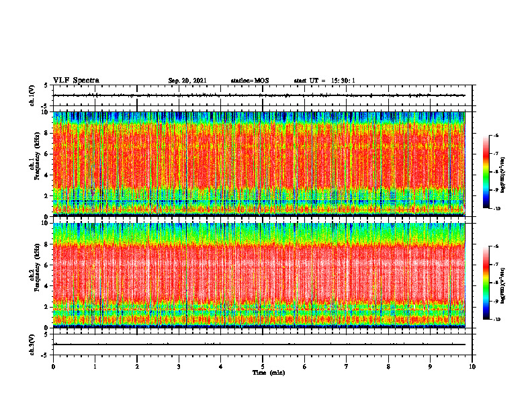Click time axis tick label "9"
The width and height of the screenshot is (532, 411).
[x=430, y=367]
